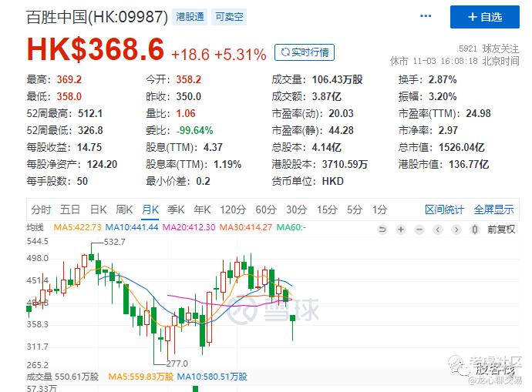Screen dimensions: 532x392
Task: Click the MA10:441.44 indicator label
Action: 132,227
